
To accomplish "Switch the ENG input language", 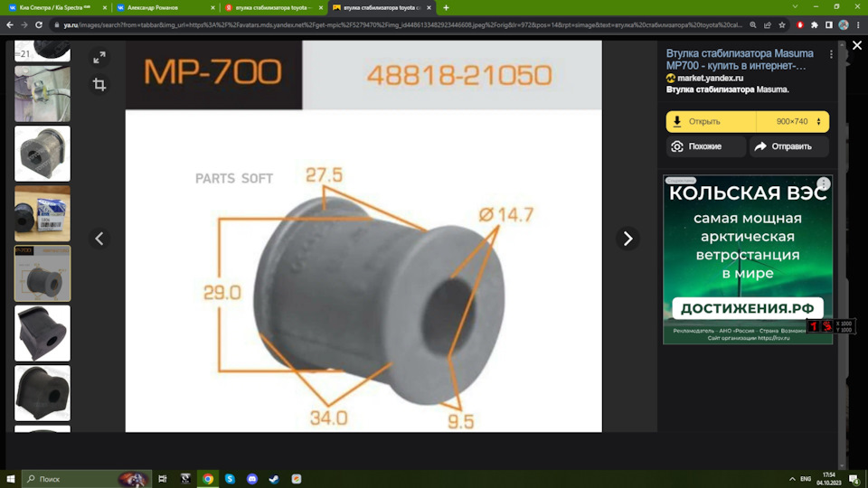I will (806, 479).
